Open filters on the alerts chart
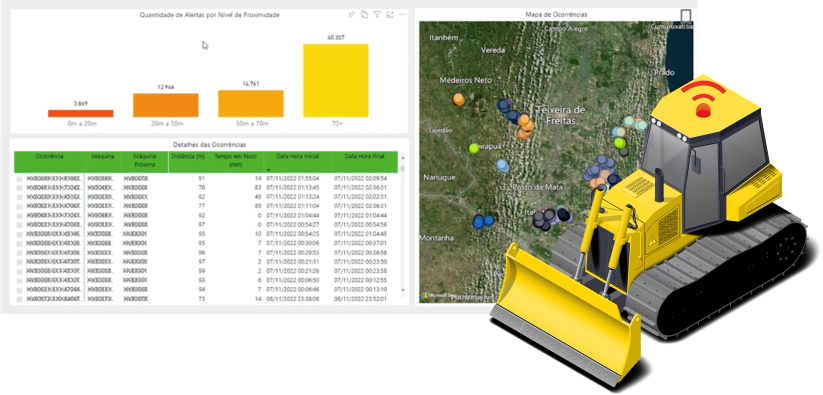The width and height of the screenshot is (823, 395). [x=377, y=15]
